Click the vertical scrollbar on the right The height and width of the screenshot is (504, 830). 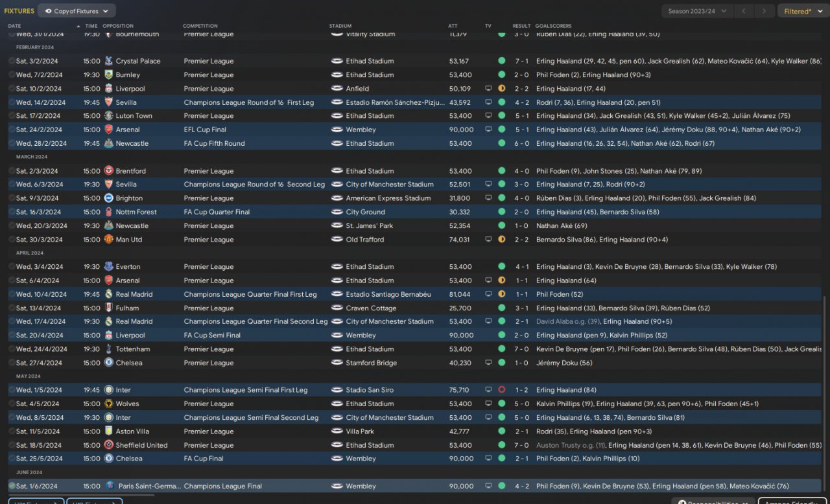tap(824, 389)
